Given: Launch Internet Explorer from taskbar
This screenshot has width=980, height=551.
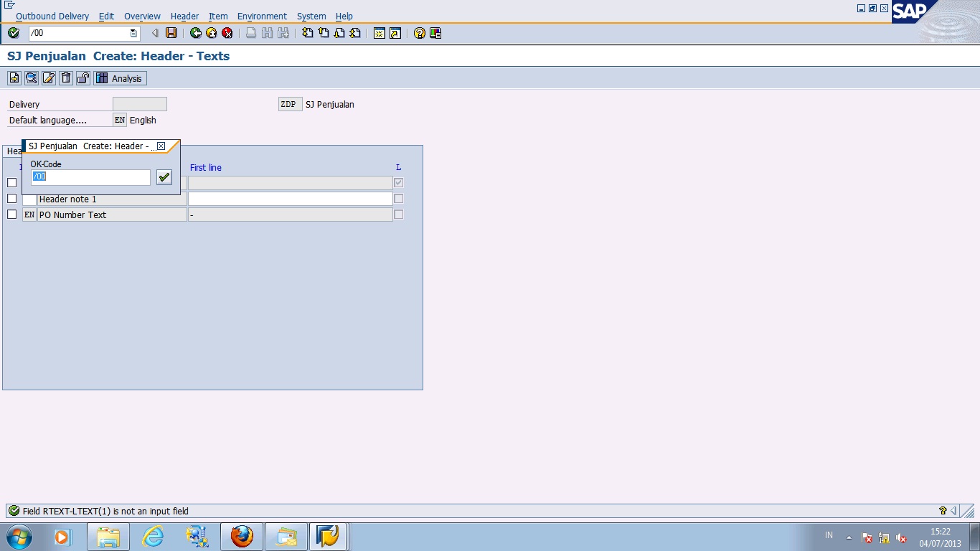Looking at the screenshot, I should coord(153,537).
